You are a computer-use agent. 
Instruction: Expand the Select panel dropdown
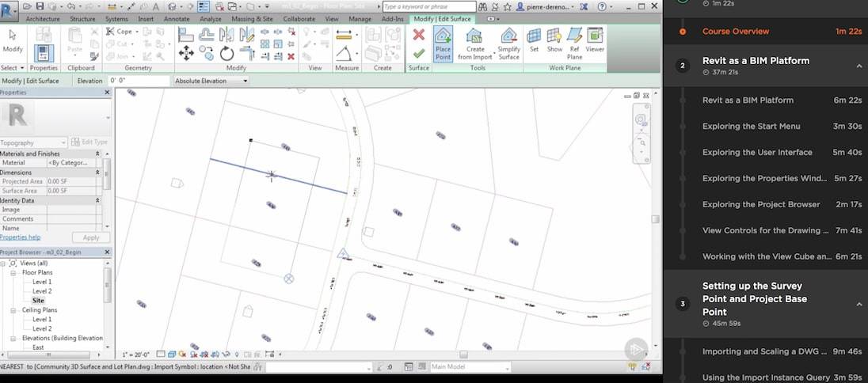coord(12,67)
